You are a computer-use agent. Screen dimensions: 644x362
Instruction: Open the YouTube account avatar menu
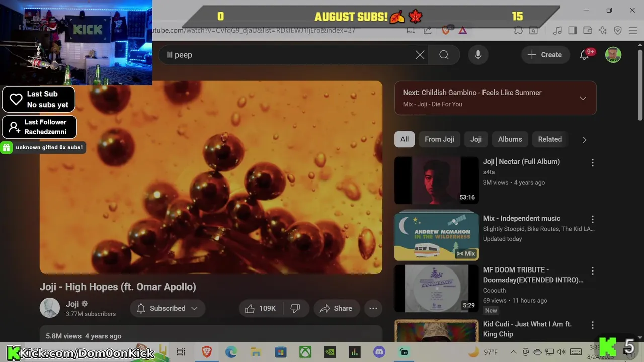point(613,55)
